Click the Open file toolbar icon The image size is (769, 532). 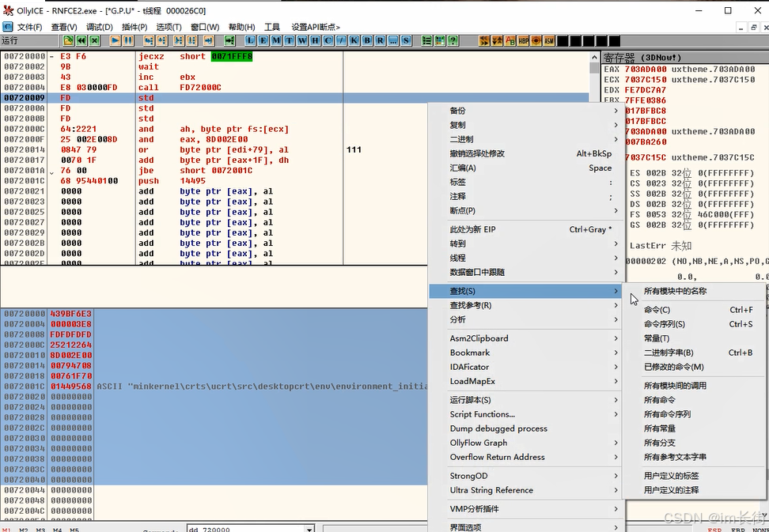point(68,40)
